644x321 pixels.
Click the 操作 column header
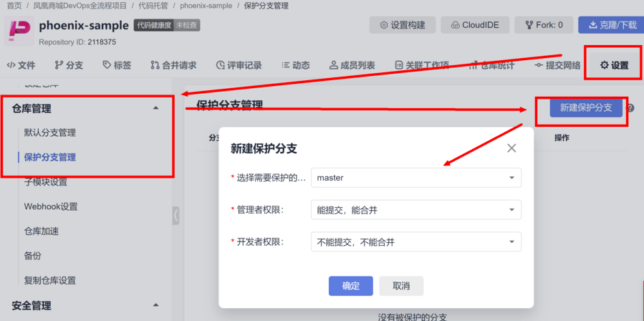click(562, 138)
